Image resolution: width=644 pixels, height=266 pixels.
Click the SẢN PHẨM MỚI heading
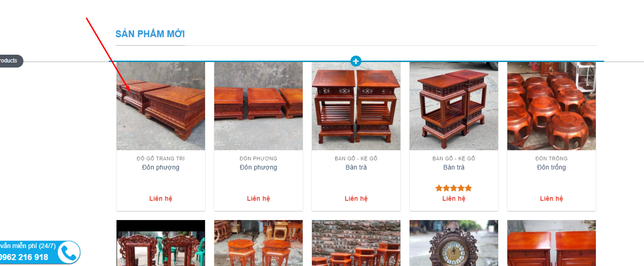[x=150, y=34]
